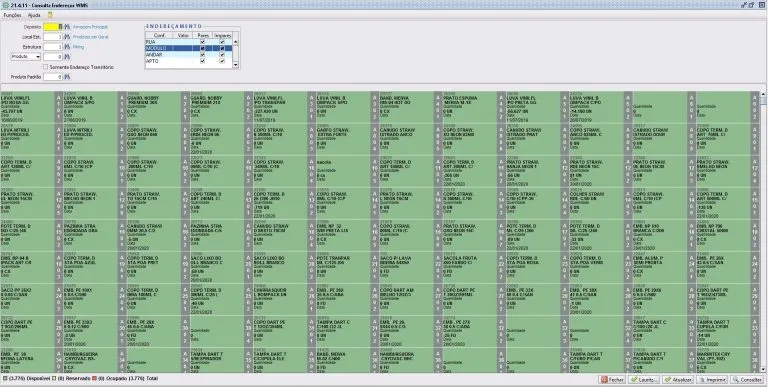
Task: Click the yellow note icon beside Ajuda
Action: point(50,15)
